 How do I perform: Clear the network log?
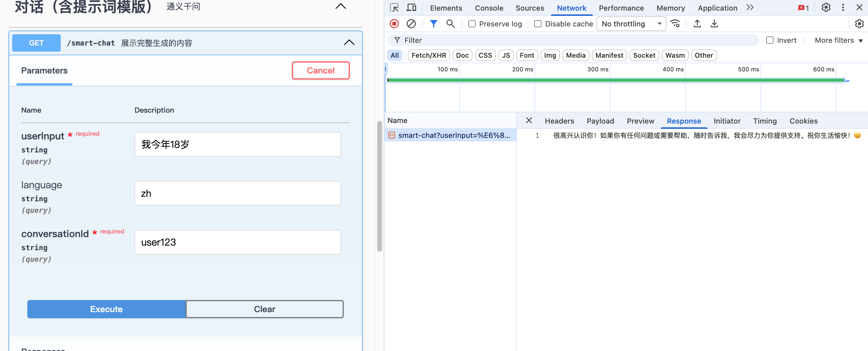411,24
